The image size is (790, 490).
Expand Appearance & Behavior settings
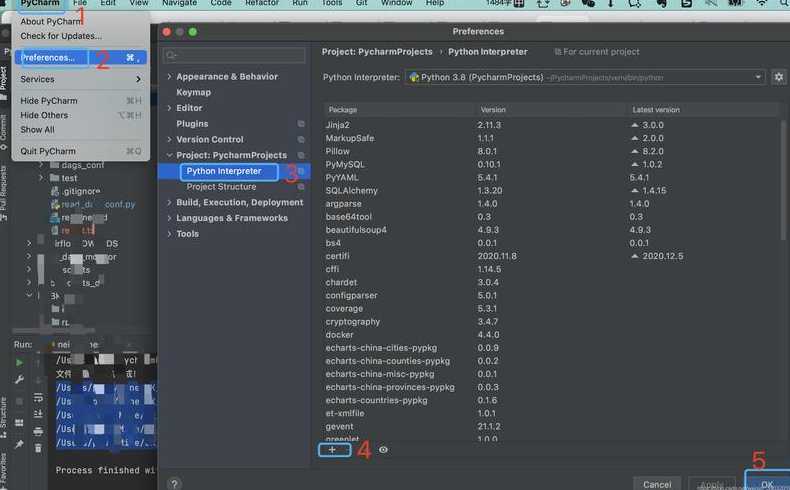point(169,77)
